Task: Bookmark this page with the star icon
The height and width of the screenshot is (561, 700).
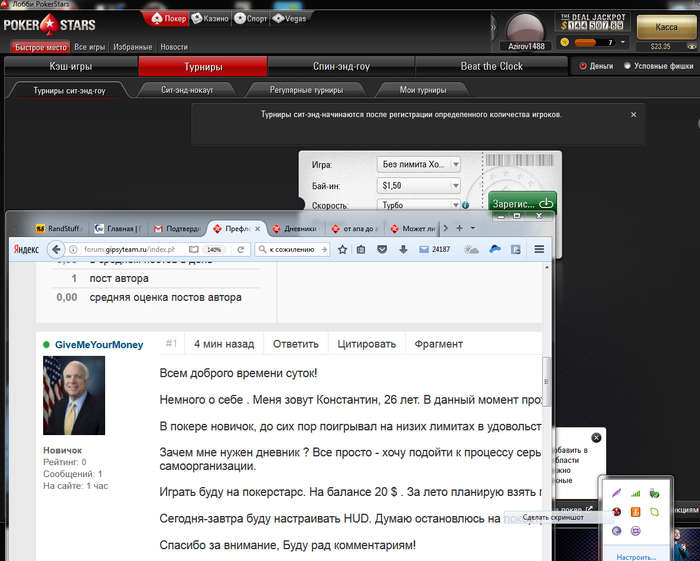Action: (x=342, y=249)
